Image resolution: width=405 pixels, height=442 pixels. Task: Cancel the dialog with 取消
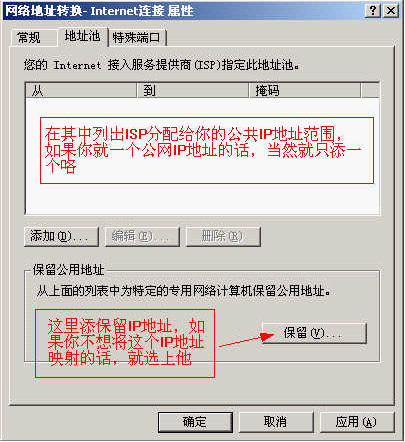pos(276,422)
